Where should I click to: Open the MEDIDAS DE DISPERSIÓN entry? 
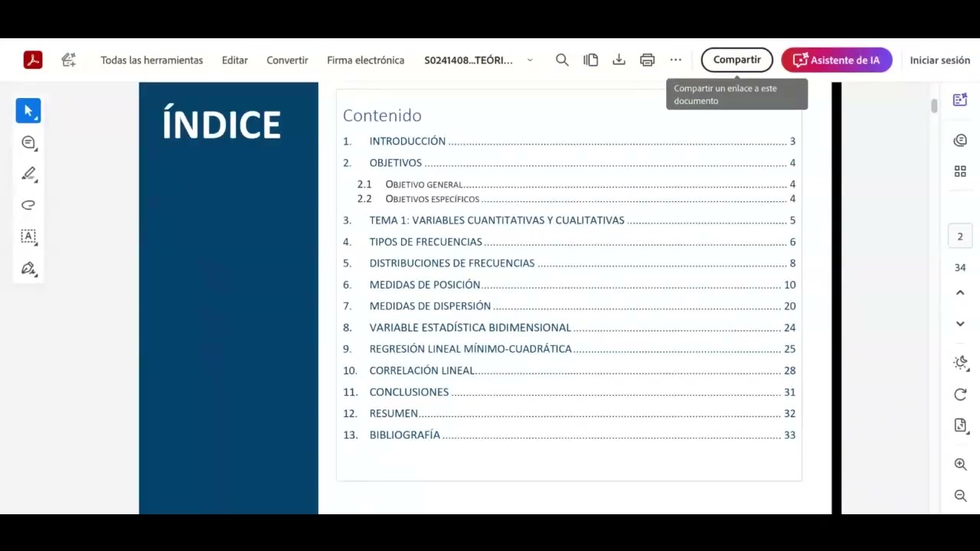click(569, 306)
